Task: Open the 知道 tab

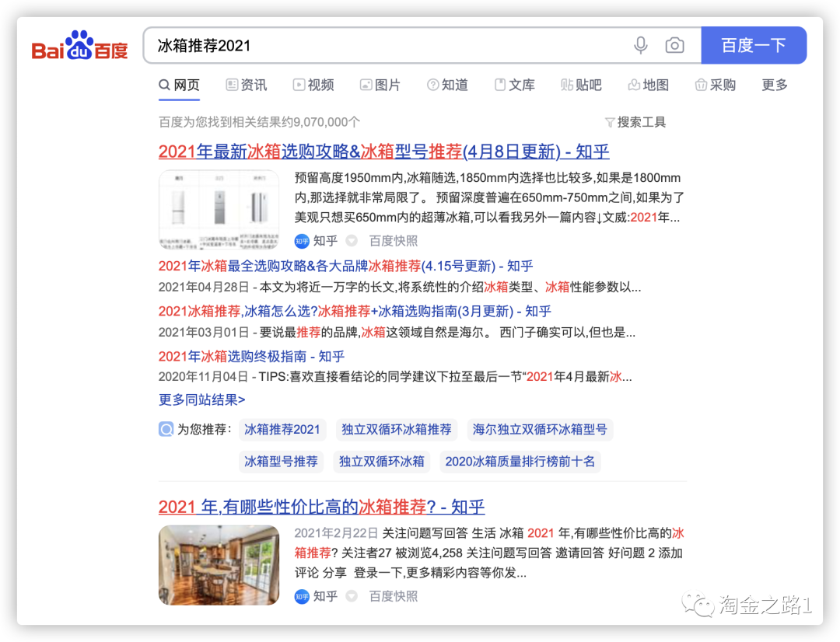Action: pyautogui.click(x=447, y=85)
